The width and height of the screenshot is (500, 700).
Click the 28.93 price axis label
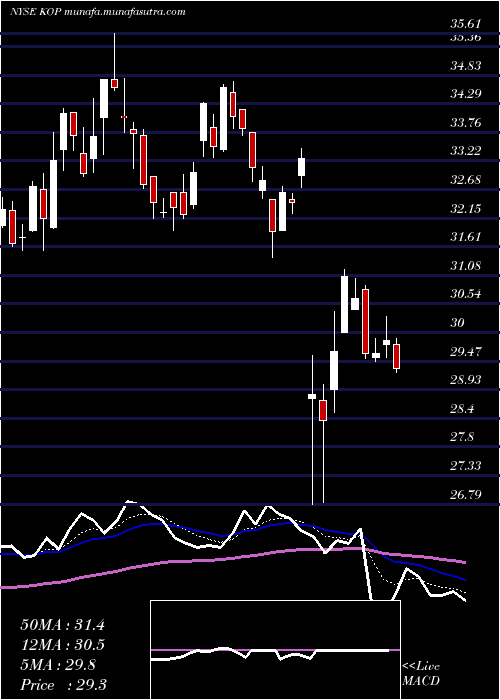(x=466, y=379)
